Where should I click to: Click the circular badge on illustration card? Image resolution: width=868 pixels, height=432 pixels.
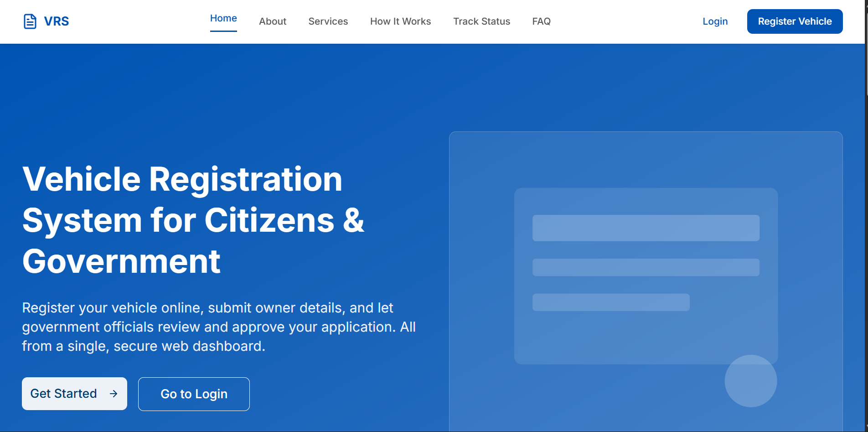tap(750, 381)
